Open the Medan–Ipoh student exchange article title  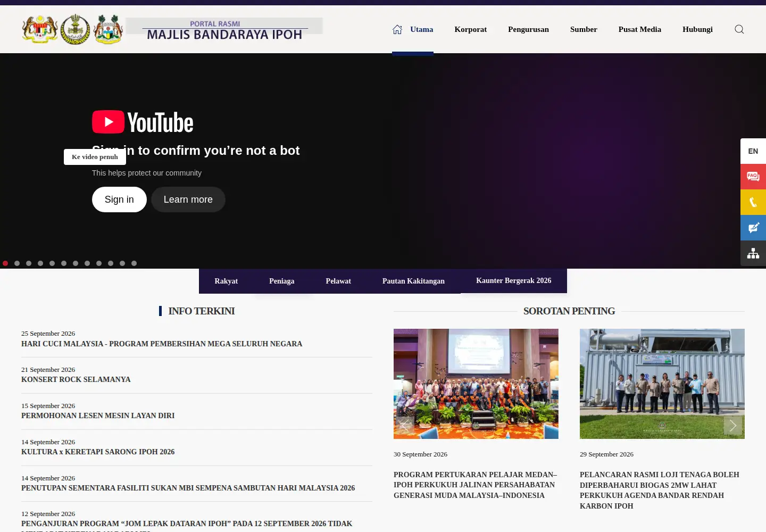[476, 485]
